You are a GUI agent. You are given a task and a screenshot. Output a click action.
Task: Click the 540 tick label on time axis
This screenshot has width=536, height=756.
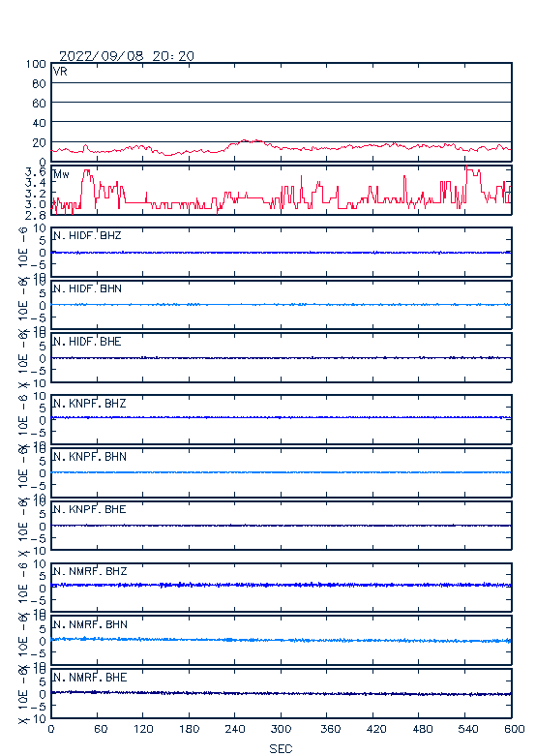click(467, 729)
